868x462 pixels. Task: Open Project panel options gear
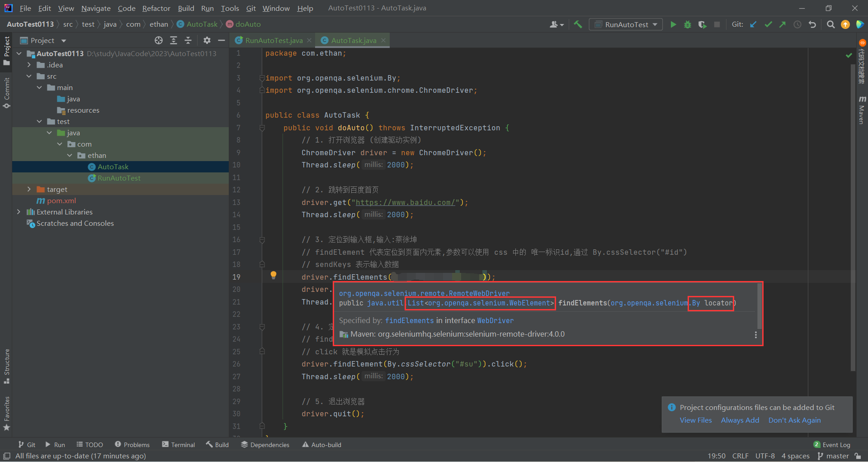[207, 40]
